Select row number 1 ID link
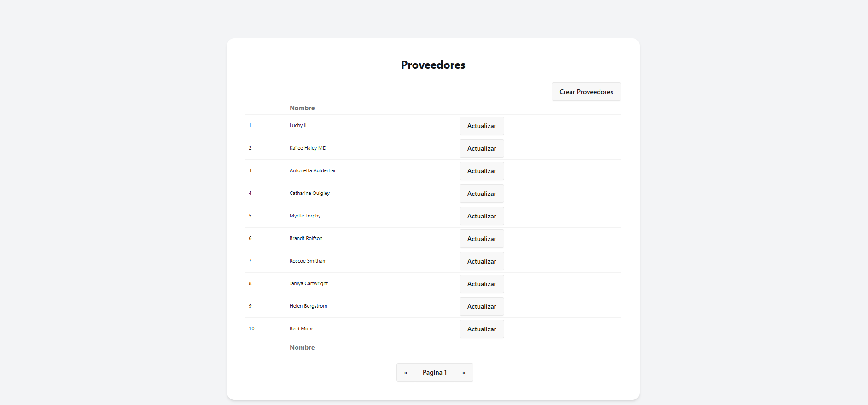This screenshot has width=868, height=405. tap(250, 125)
